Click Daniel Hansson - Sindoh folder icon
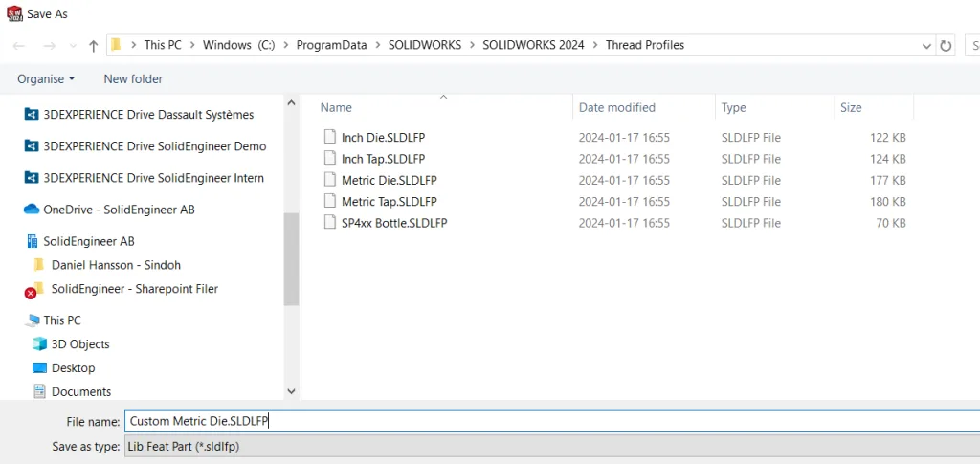Image resolution: width=980 pixels, height=464 pixels. [x=38, y=265]
